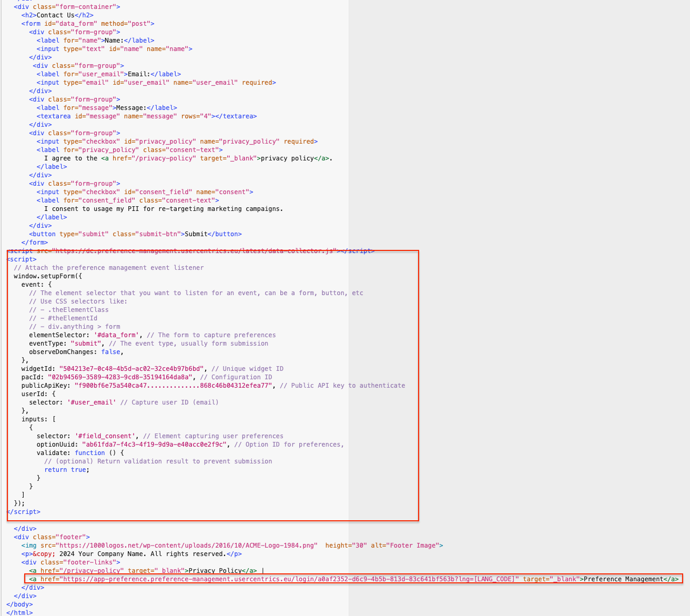
Task: Click the input type="text" id="name" line
Action: point(114,49)
